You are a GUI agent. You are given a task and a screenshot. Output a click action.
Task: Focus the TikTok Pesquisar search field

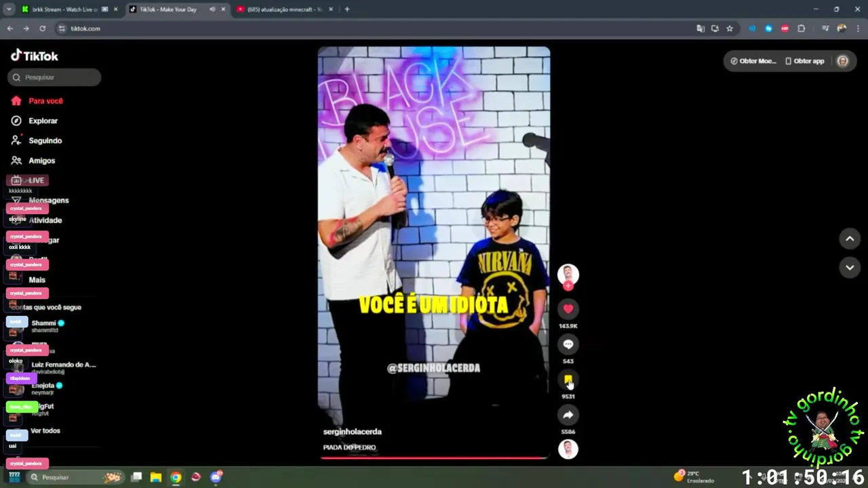54,77
